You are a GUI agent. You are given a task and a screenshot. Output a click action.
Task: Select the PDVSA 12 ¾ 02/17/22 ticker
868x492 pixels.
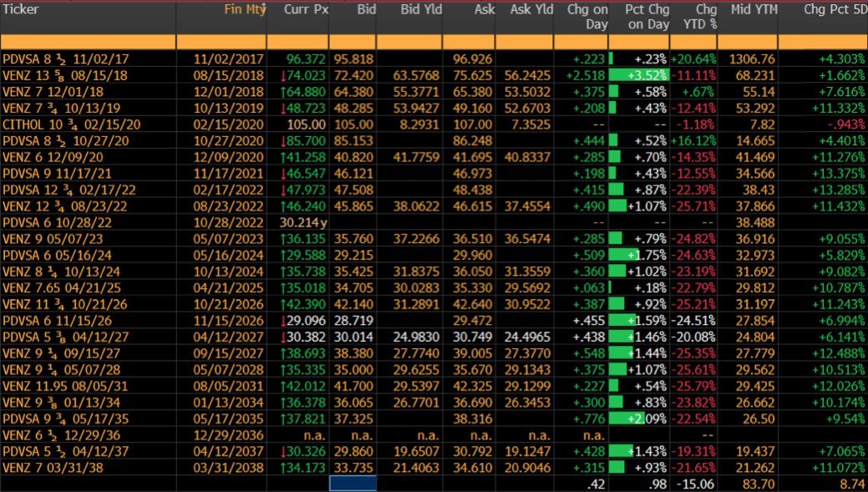tap(69, 190)
